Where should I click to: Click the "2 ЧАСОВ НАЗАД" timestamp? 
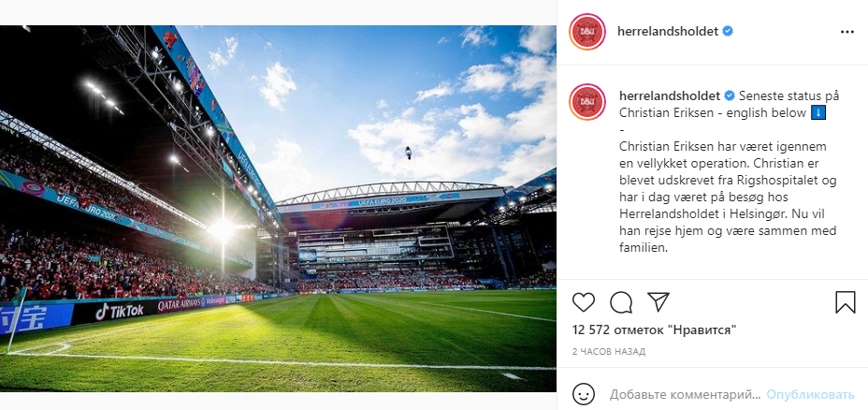point(608,351)
